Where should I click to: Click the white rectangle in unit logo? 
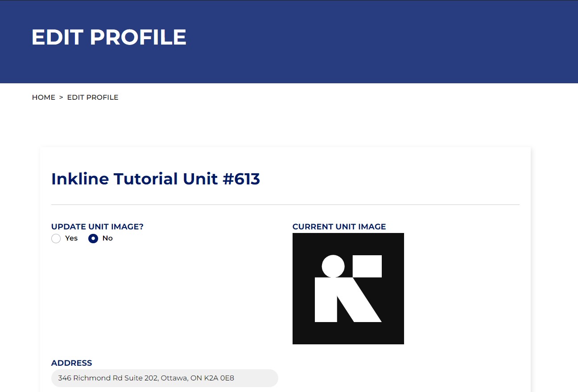pos(367,266)
